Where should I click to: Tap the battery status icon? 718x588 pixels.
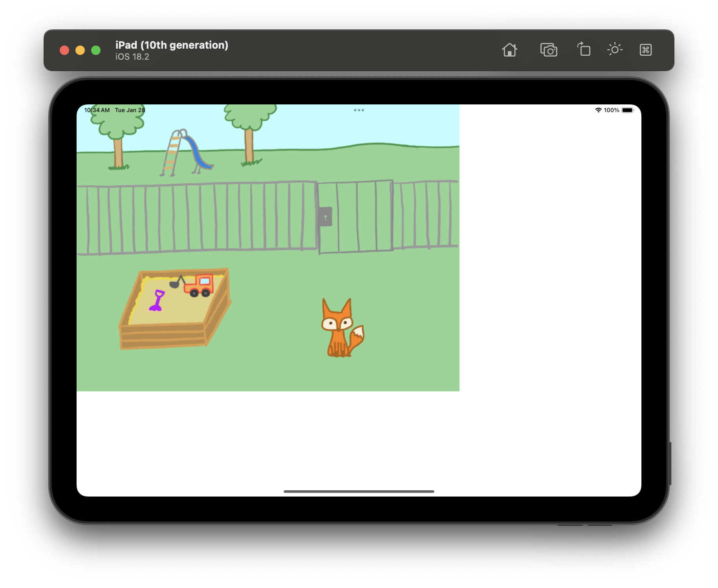pos(628,110)
